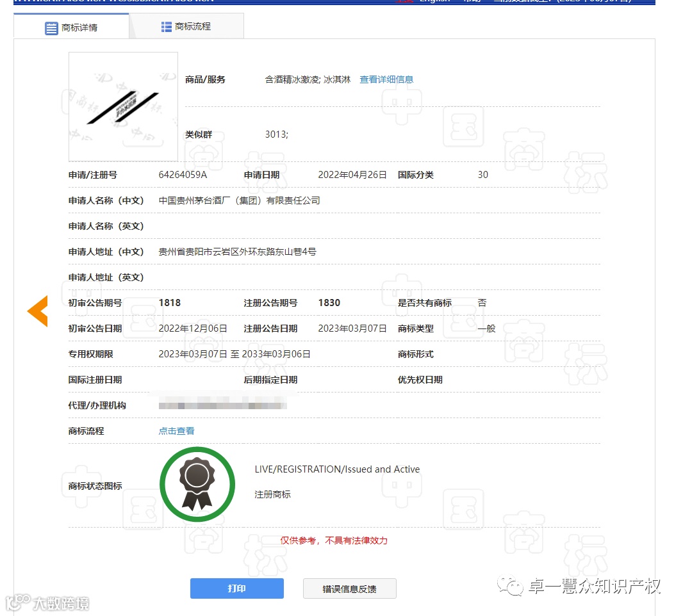Screen dimensions: 683x616
Task: Click the 商标详情 tab document icon
Action: (51, 28)
